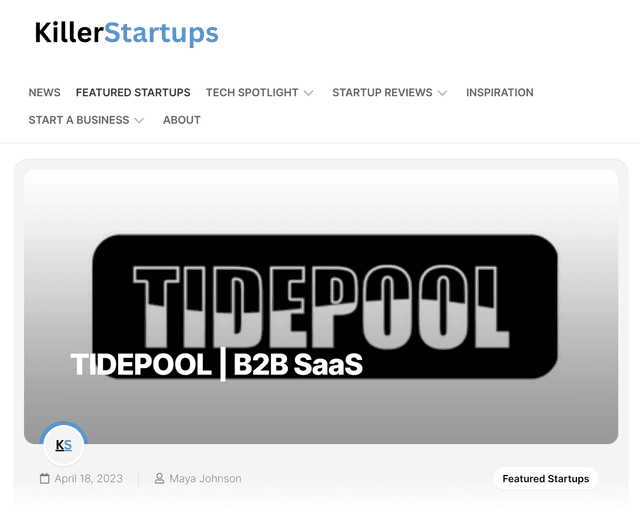Open author Maya Johnson's page

205,478
